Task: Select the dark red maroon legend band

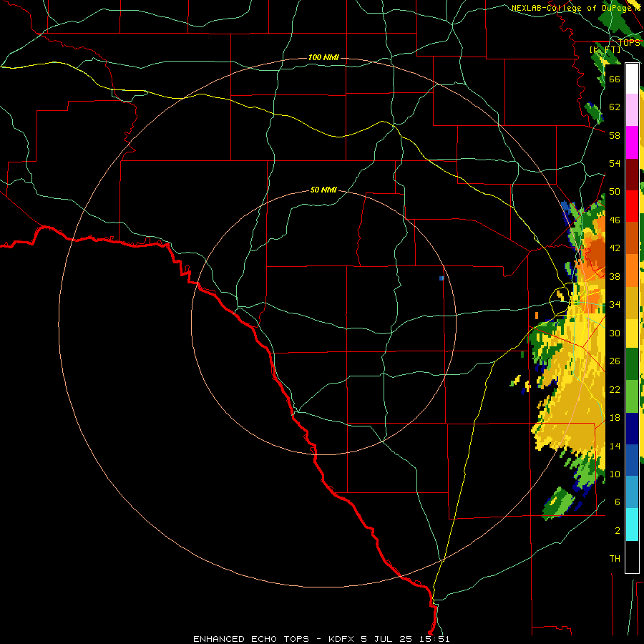Action: 632,175
